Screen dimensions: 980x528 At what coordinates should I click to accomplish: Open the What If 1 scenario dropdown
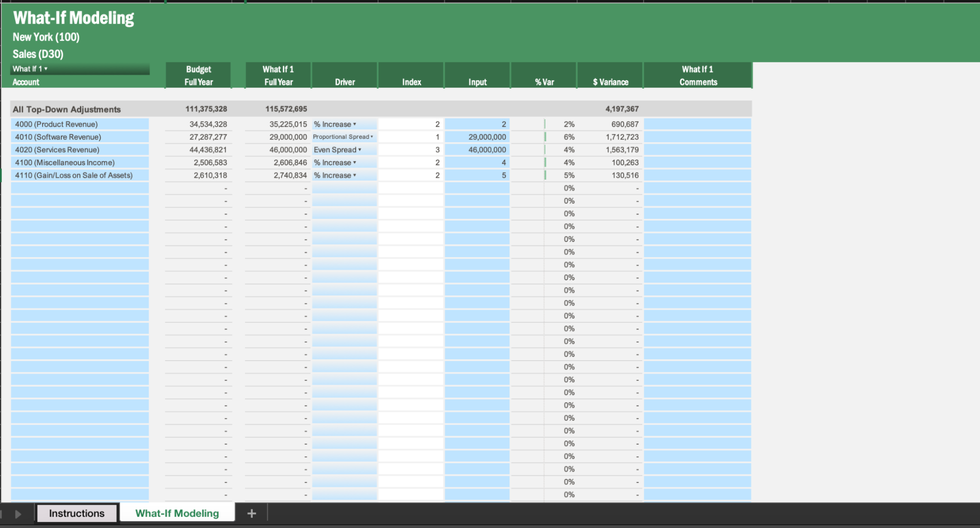(46, 69)
